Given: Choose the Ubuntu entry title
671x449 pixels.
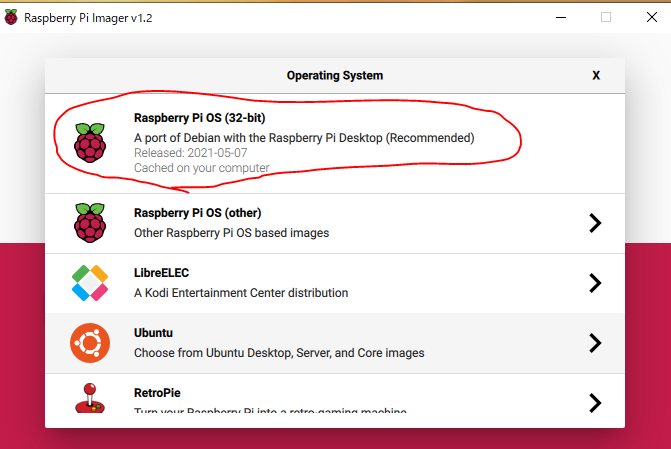Looking at the screenshot, I should tap(153, 333).
